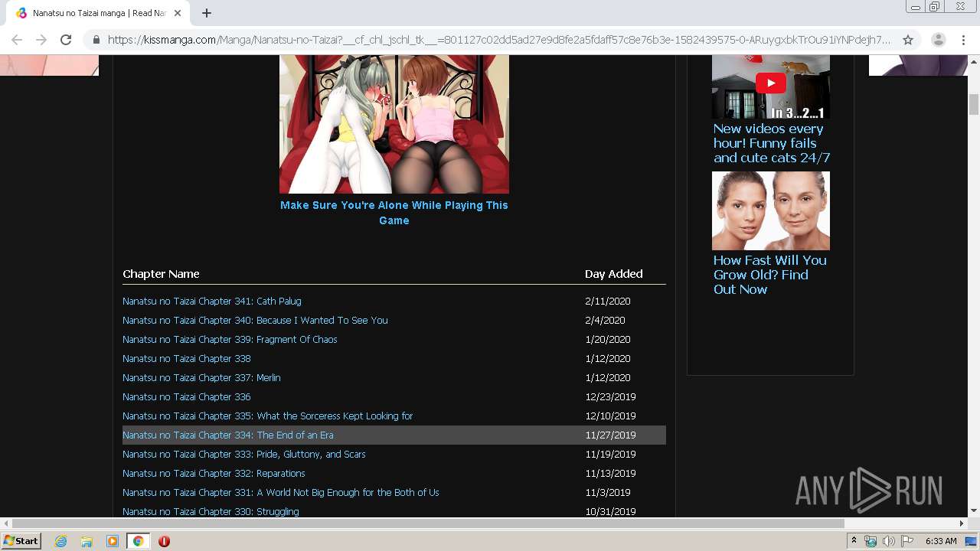Click the browser forward arrow

[x=41, y=40]
